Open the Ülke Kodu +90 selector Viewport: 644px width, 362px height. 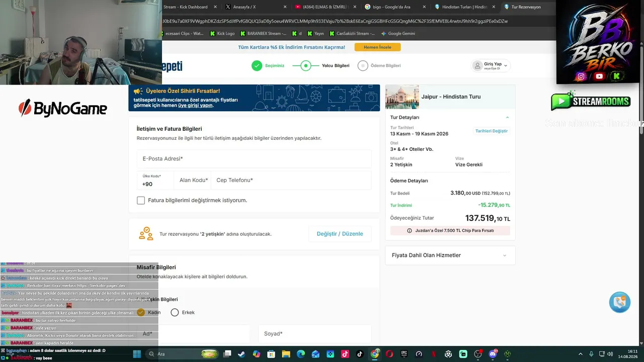tap(155, 180)
